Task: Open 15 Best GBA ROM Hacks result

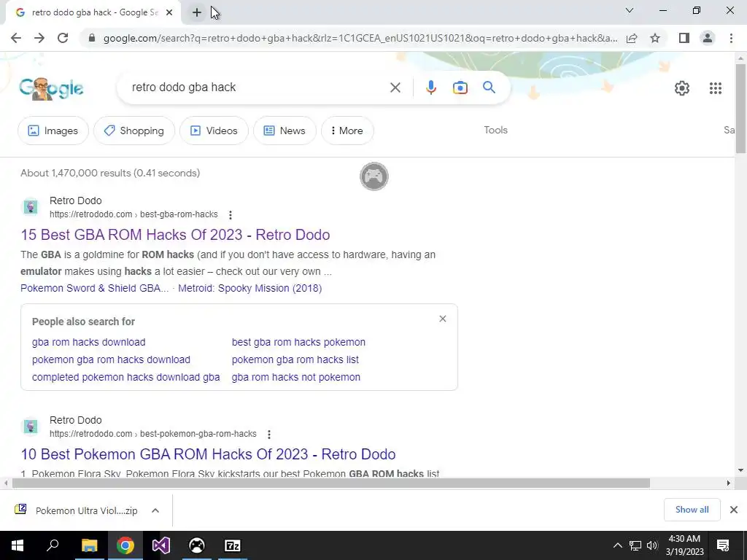Action: click(175, 235)
